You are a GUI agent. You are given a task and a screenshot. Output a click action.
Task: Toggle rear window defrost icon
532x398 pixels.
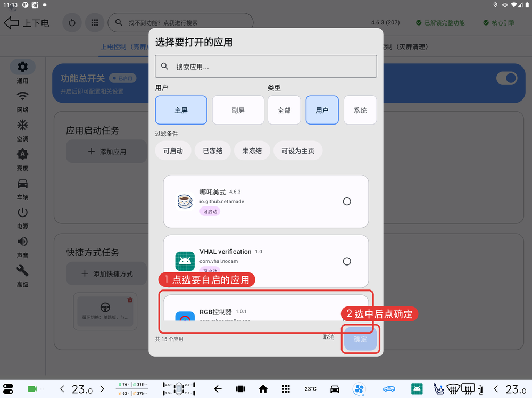tap(468, 389)
